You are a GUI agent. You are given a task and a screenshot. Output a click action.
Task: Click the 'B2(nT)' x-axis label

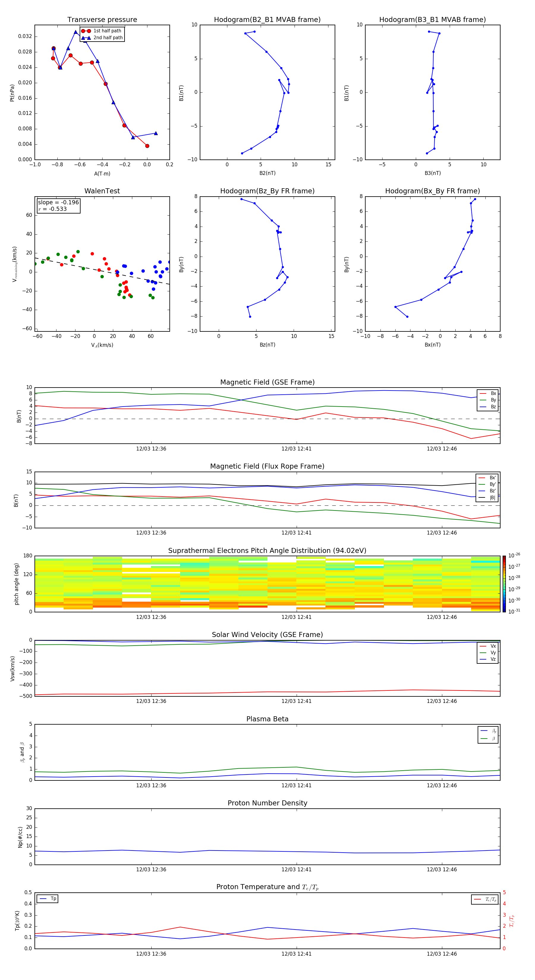pyautogui.click(x=267, y=173)
